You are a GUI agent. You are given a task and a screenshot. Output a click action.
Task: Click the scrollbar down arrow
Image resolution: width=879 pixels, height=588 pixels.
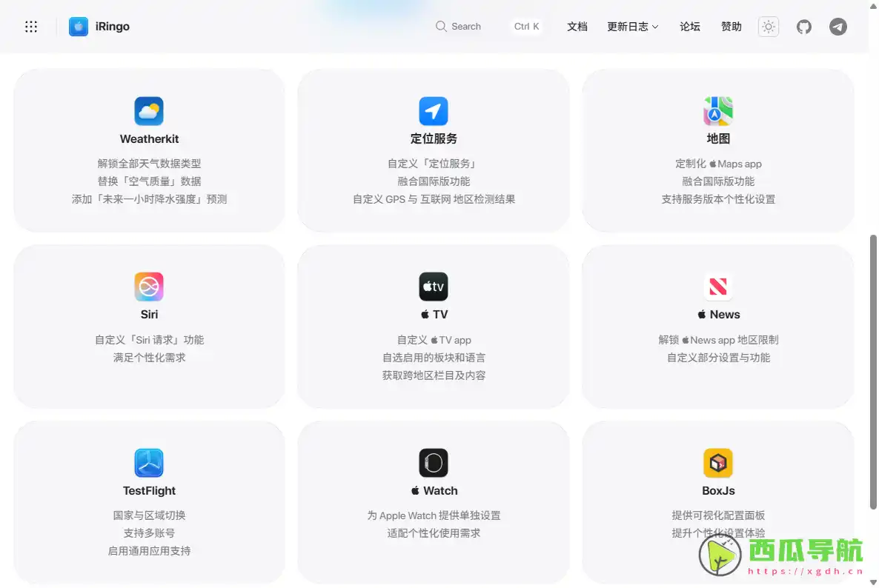[873, 583]
